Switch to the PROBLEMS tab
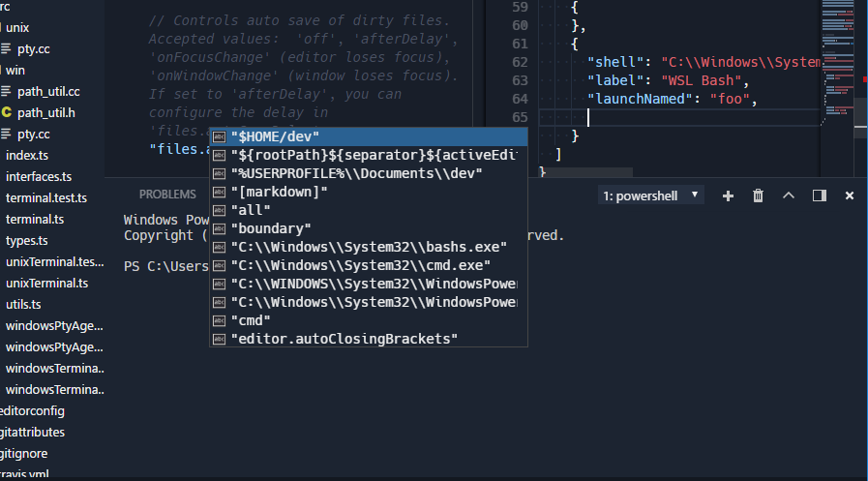This screenshot has width=868, height=481. coord(167,195)
